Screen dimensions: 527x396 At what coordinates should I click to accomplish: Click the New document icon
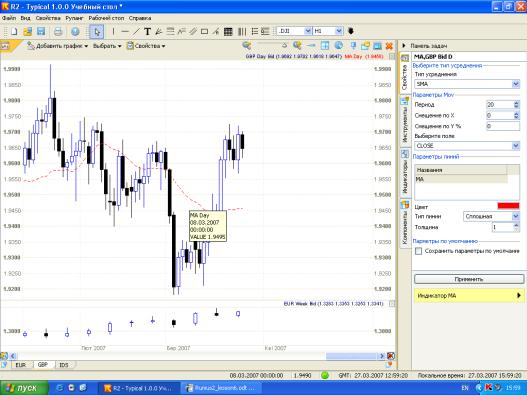point(14,32)
